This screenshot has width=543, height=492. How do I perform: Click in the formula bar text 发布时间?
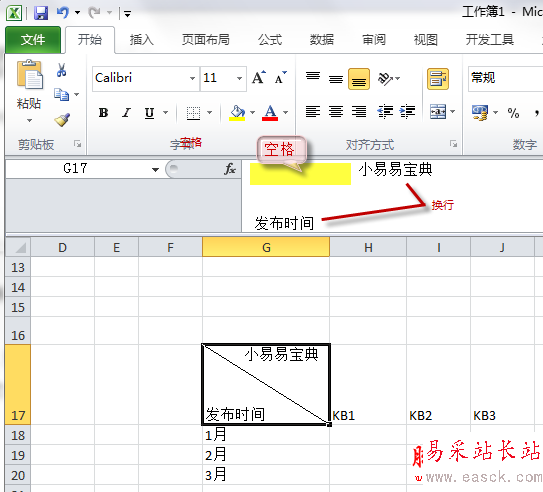(284, 223)
